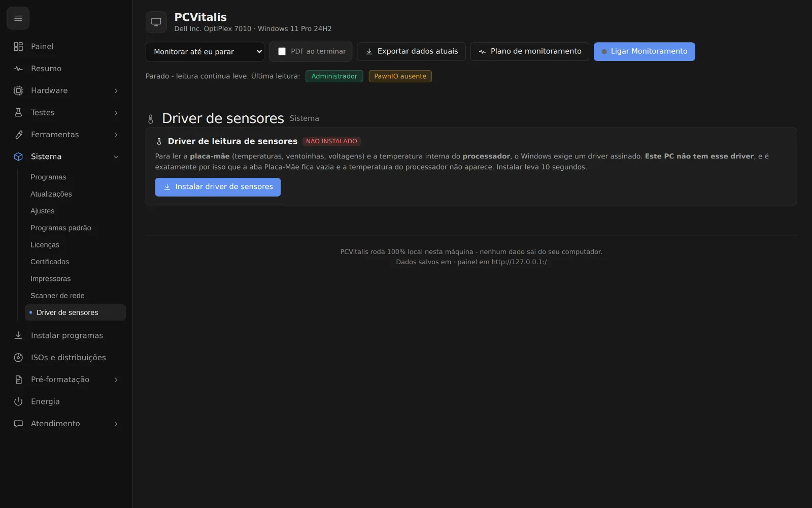Viewport: 812px width, 508px height.
Task: Open the Impressoras submenu item
Action: 75,278
